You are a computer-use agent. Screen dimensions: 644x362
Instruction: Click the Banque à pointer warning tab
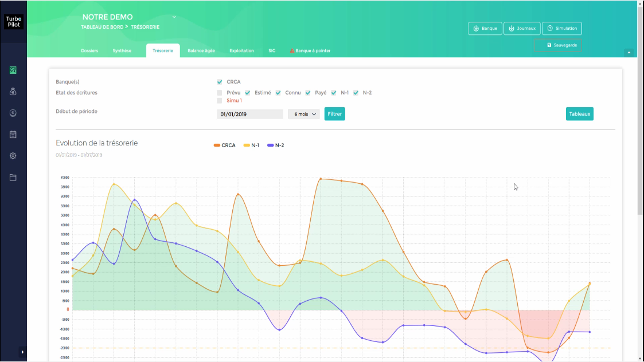(x=310, y=50)
